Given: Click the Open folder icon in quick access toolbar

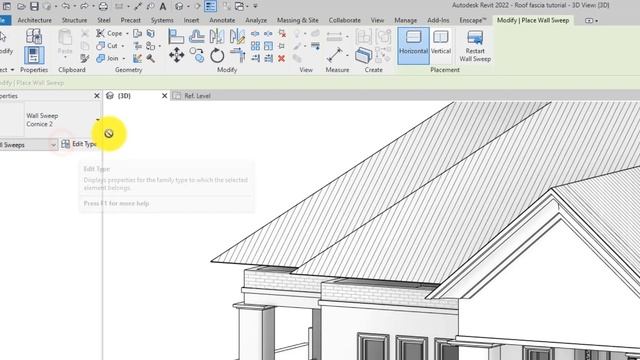Looking at the screenshot, I should click(21, 6).
